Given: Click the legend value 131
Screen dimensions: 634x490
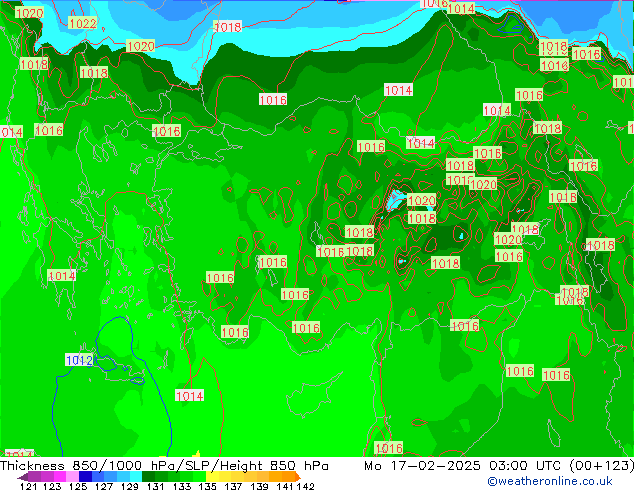Looking at the screenshot, I should point(155,486).
